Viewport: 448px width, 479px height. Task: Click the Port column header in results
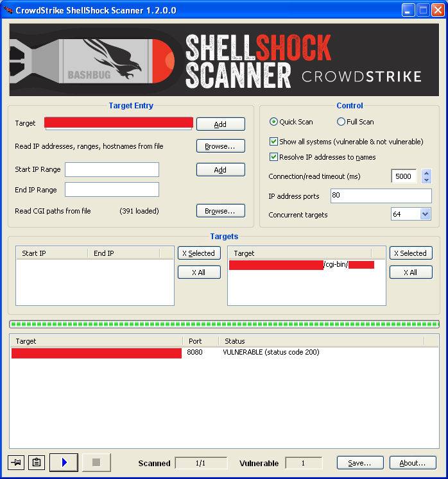pyautogui.click(x=201, y=341)
